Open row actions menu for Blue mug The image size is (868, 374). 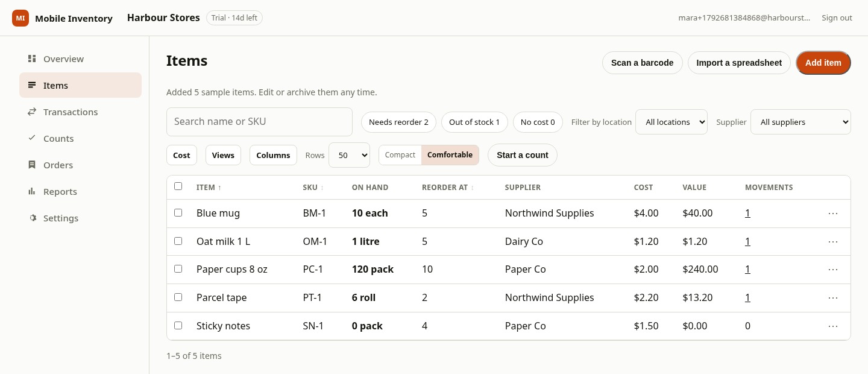point(833,214)
